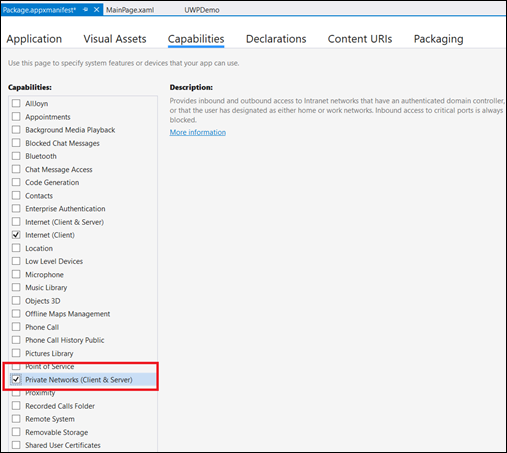Enable the Microphone capability

[16, 274]
